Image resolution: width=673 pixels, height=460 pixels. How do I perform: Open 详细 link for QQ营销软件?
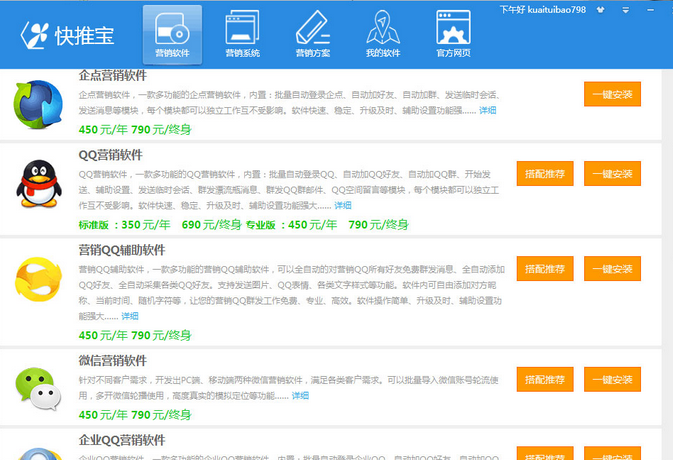(x=343, y=206)
